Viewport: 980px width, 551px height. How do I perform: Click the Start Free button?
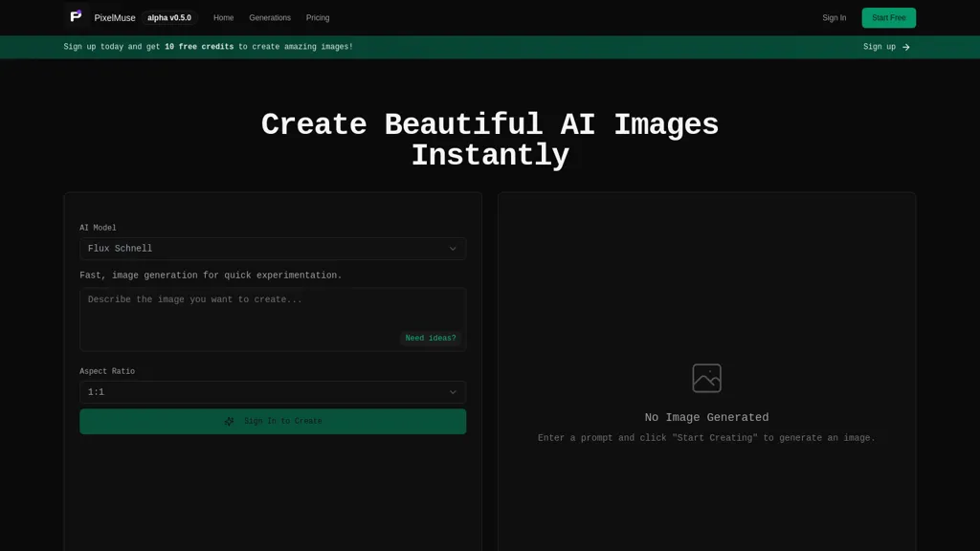coord(889,18)
